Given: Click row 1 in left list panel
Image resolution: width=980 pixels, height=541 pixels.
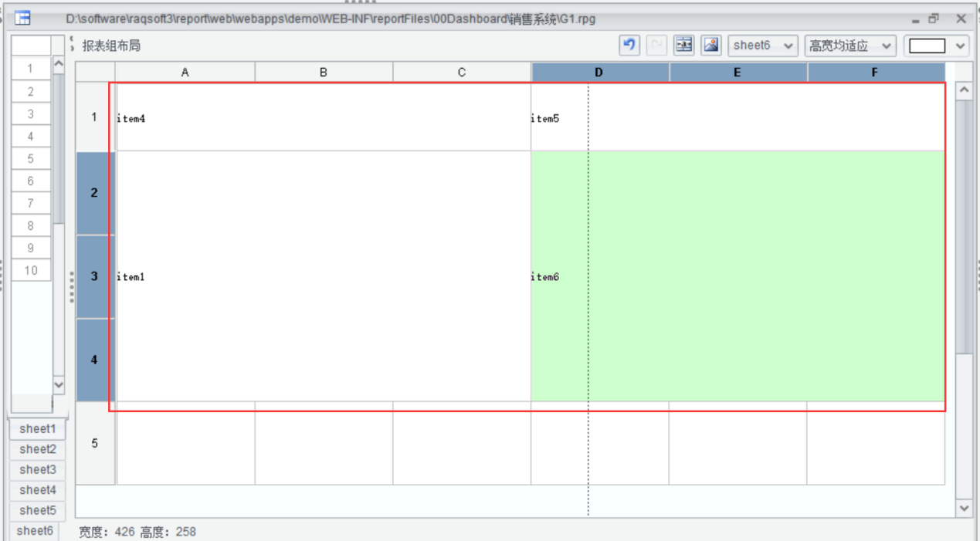Looking at the screenshot, I should point(31,69).
